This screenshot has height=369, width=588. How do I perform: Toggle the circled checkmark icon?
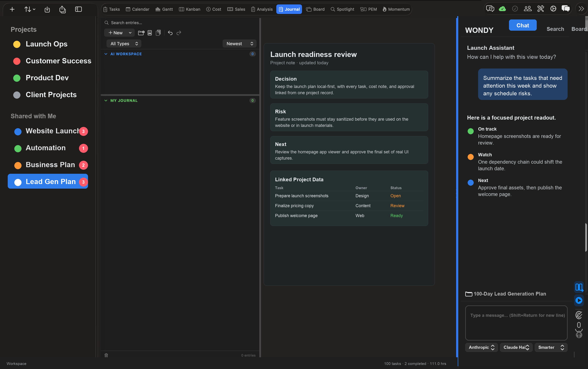[x=515, y=9]
